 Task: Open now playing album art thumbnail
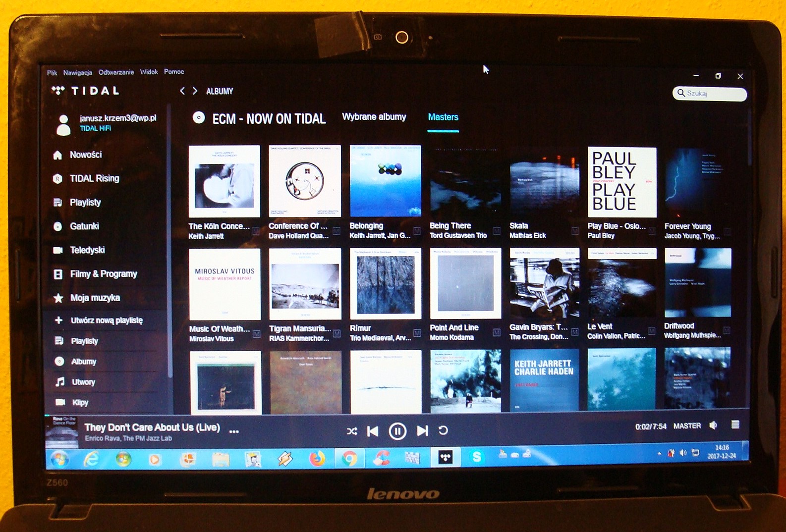62,432
